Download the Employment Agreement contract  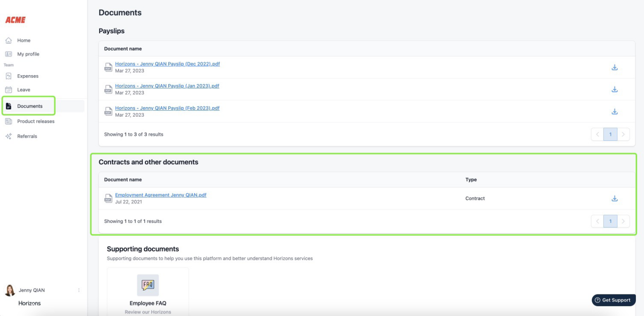click(614, 199)
